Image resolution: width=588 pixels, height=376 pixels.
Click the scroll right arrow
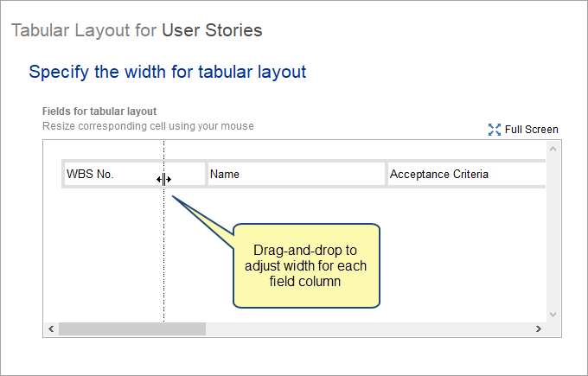539,328
